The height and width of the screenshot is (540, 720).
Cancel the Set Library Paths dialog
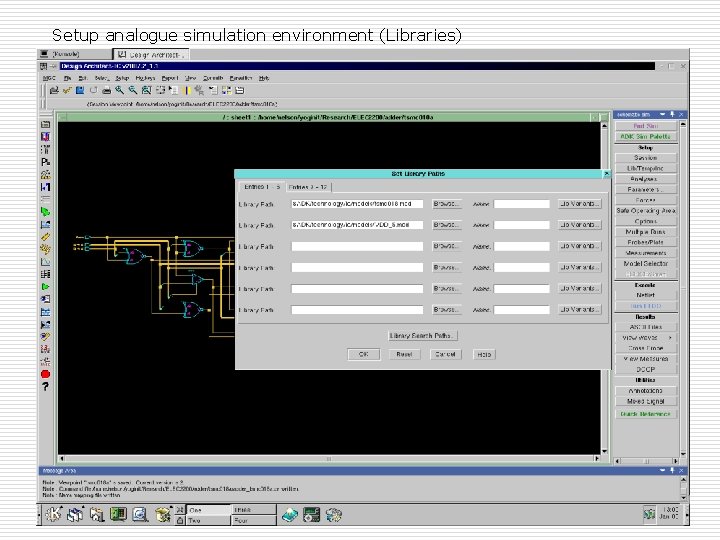pyautogui.click(x=444, y=354)
